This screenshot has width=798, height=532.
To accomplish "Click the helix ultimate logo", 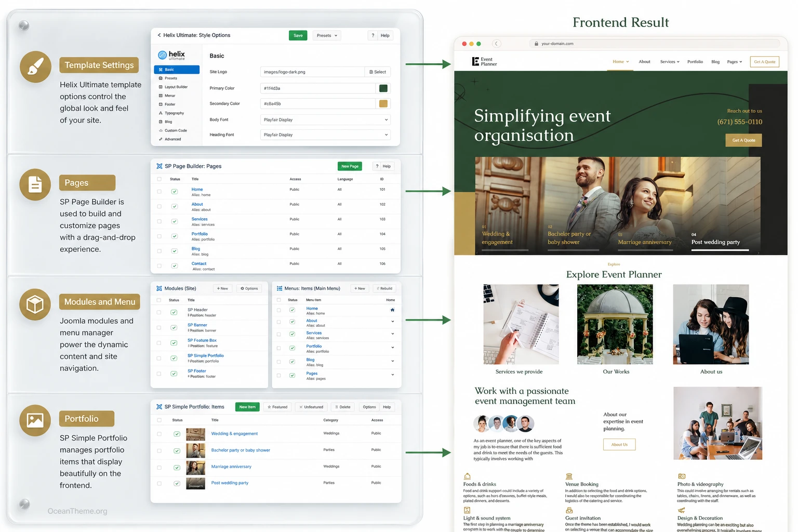I will pos(171,55).
